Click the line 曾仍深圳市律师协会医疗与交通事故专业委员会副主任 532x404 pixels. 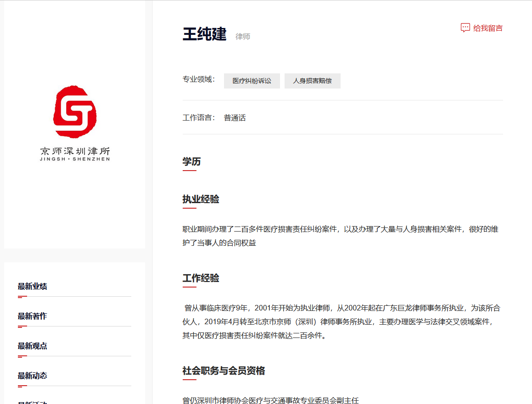pos(270,400)
